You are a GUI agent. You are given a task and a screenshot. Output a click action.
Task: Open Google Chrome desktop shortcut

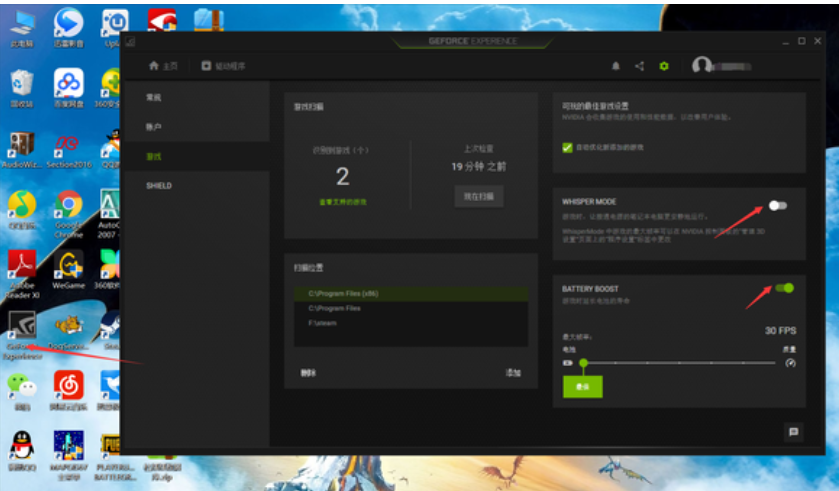coord(68,207)
